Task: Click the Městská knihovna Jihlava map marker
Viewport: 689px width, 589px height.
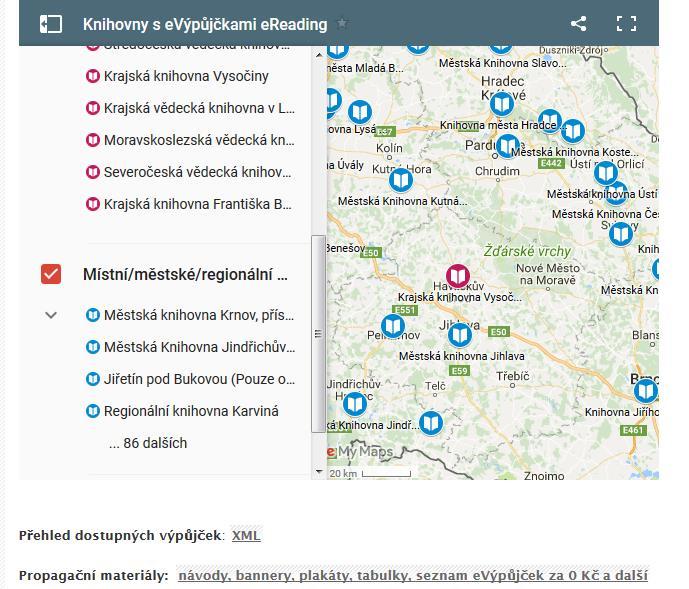Action: pyautogui.click(x=460, y=334)
